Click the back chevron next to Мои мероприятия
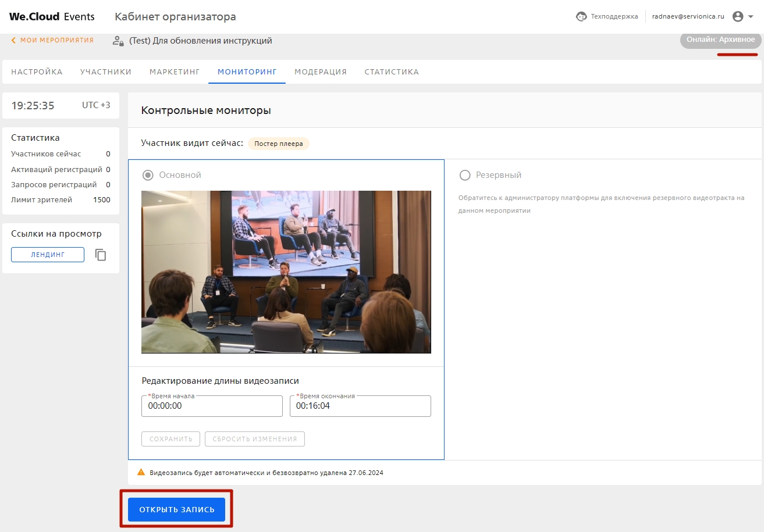 [x=13, y=40]
